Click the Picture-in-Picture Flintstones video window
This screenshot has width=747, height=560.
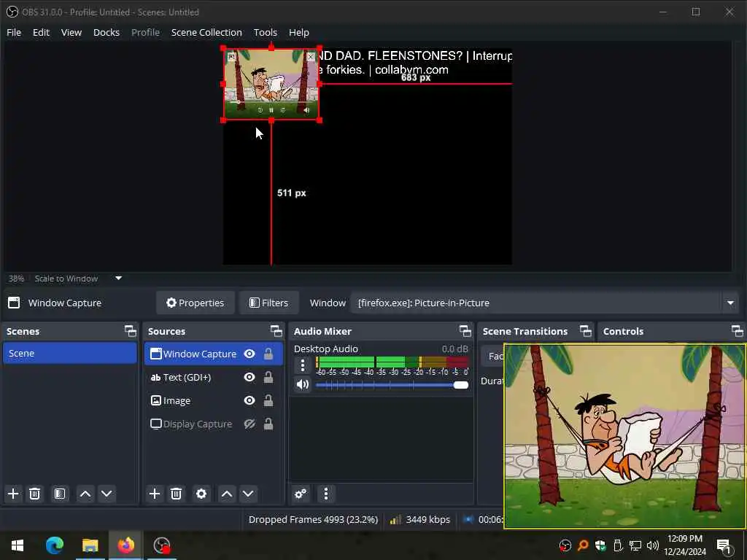tap(624, 436)
